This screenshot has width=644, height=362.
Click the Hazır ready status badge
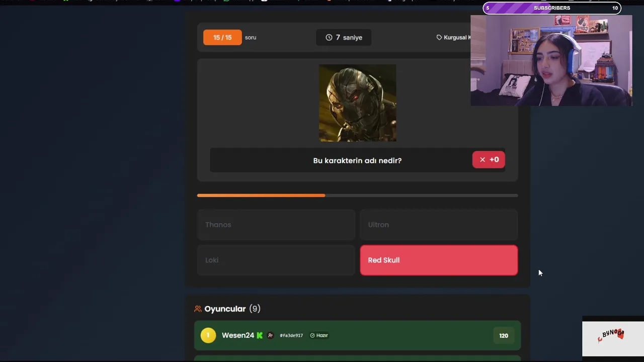pyautogui.click(x=319, y=335)
